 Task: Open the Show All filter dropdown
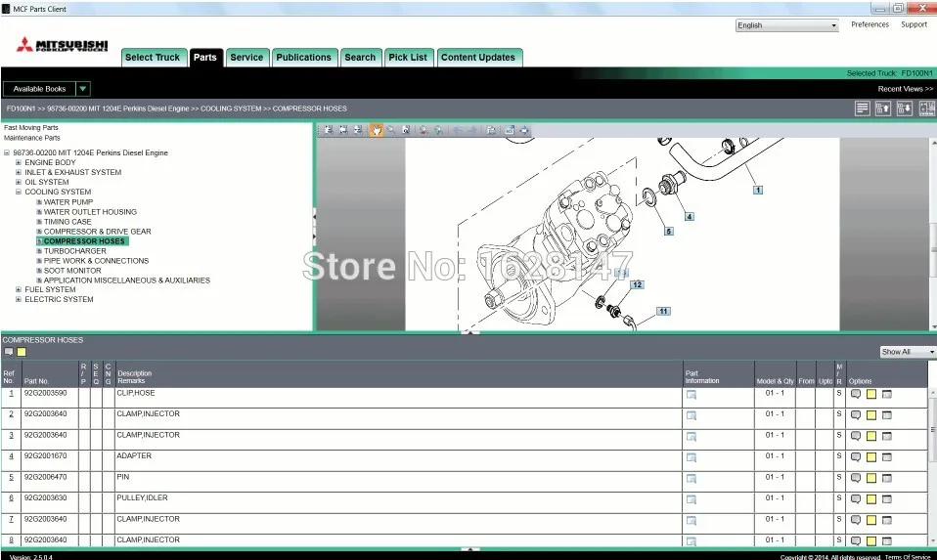[x=908, y=352]
